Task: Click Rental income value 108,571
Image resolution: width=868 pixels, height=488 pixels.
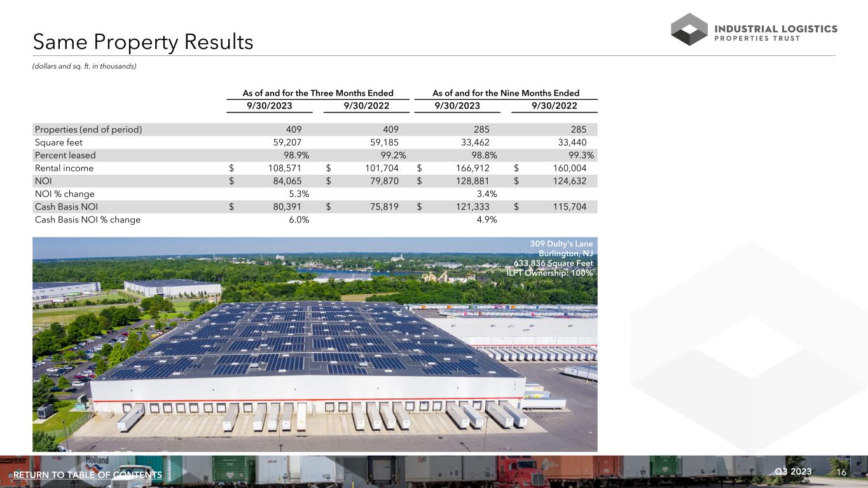Action: 280,168
